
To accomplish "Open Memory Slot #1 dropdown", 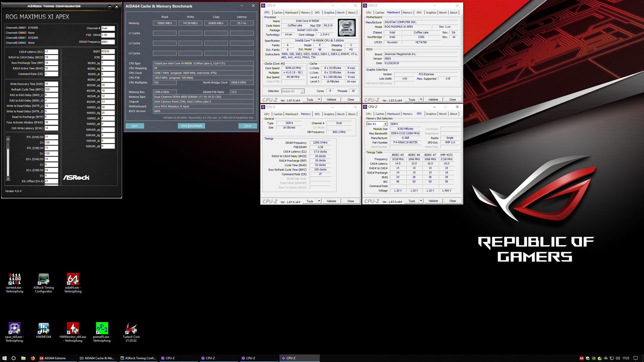I will click(x=385, y=124).
